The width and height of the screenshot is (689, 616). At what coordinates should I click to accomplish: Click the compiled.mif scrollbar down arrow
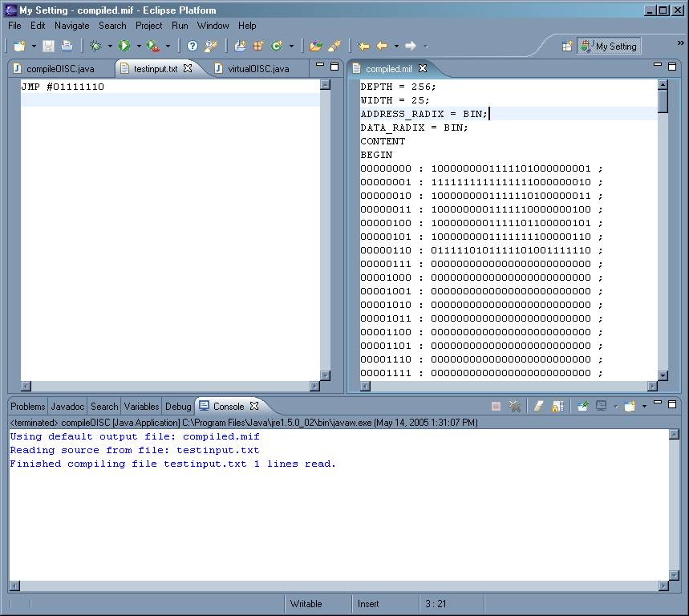point(663,375)
